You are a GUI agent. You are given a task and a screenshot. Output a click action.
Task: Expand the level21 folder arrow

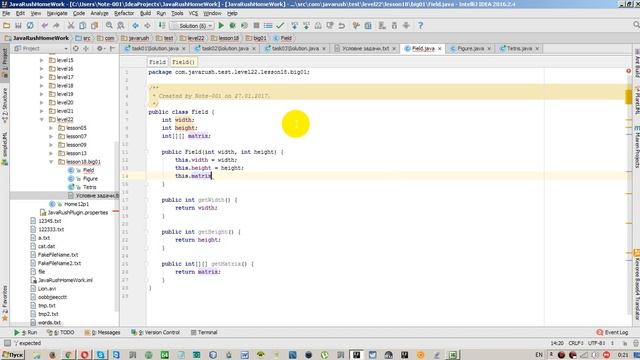42,111
